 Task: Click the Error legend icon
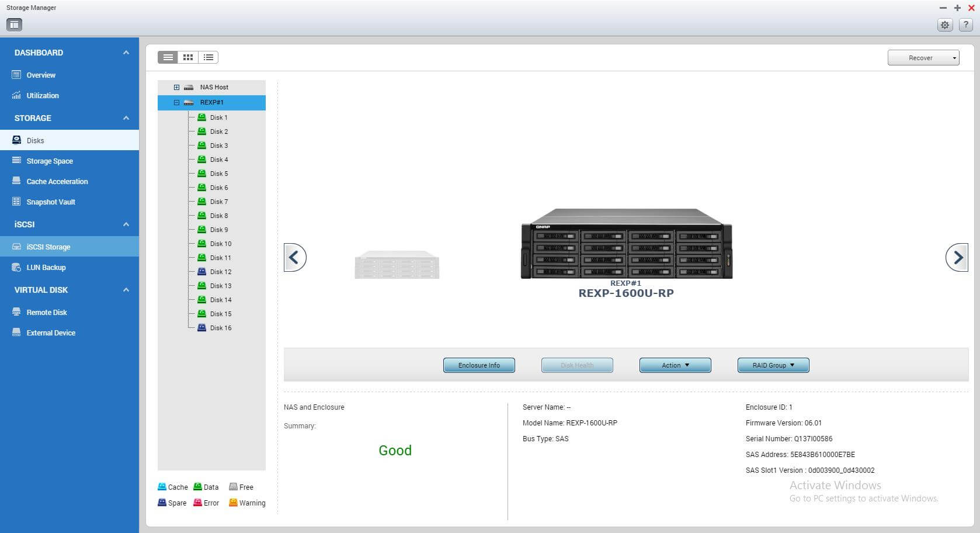pos(197,502)
